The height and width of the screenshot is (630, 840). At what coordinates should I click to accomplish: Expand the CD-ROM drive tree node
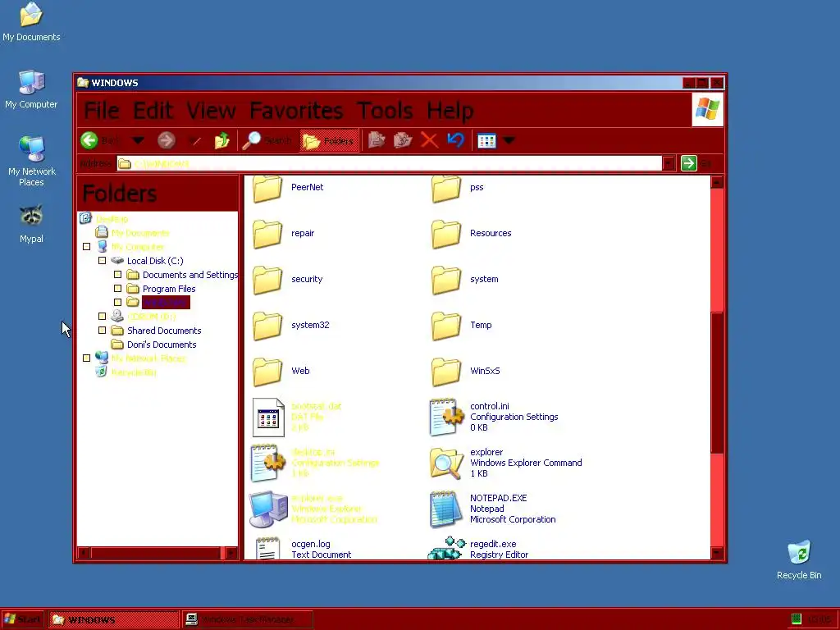tap(103, 317)
